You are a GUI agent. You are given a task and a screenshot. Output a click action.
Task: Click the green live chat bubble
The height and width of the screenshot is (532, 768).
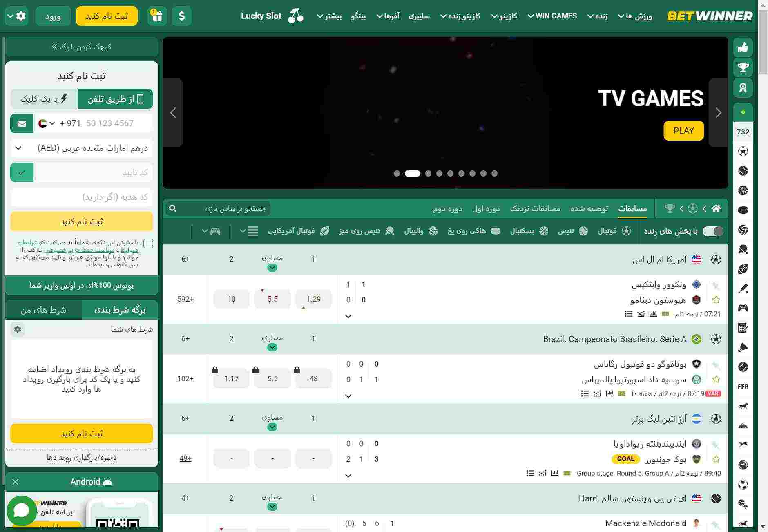point(21,511)
